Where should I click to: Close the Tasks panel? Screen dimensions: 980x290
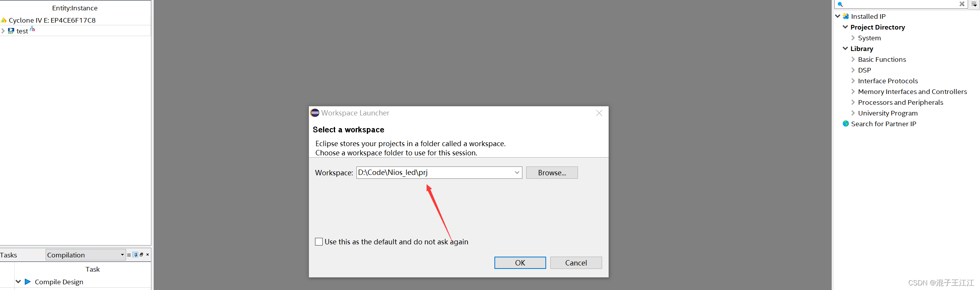pyautogui.click(x=148, y=255)
